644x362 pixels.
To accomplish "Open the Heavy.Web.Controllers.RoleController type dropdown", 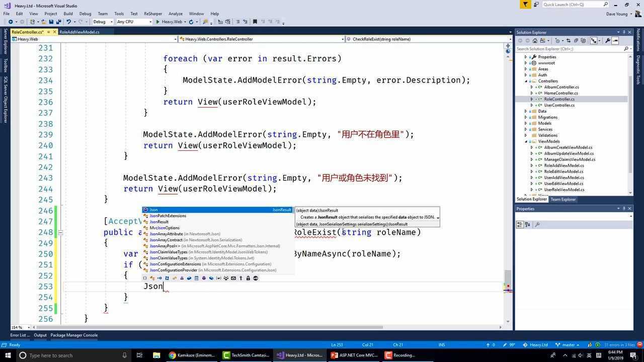I will (262, 39).
